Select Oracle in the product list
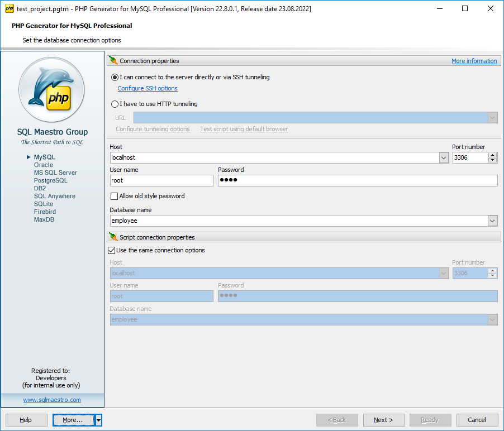The width and height of the screenshot is (504, 431). tap(44, 165)
